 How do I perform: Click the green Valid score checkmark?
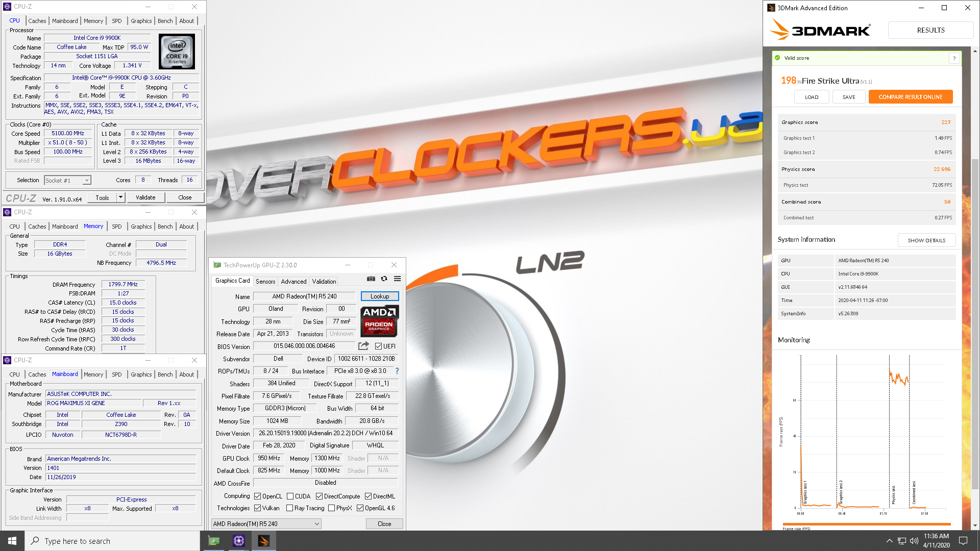click(777, 58)
